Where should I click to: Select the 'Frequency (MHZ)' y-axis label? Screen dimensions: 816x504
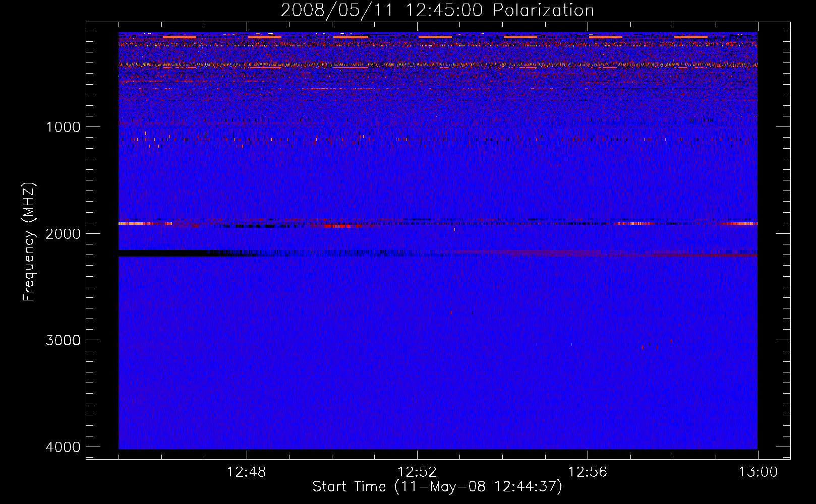pyautogui.click(x=29, y=241)
